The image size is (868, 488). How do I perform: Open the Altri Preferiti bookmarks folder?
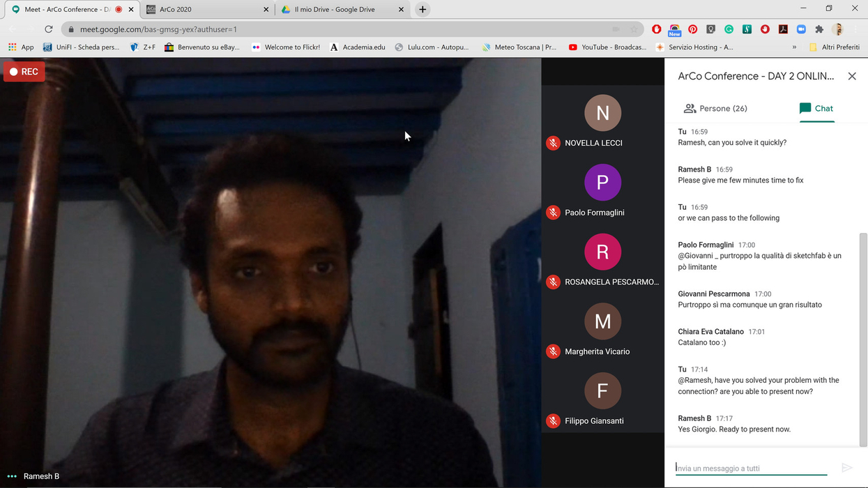(x=834, y=47)
